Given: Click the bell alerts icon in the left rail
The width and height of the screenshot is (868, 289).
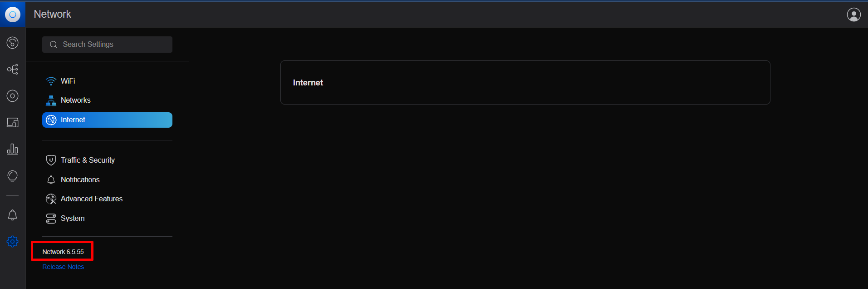Looking at the screenshot, I should [13, 215].
